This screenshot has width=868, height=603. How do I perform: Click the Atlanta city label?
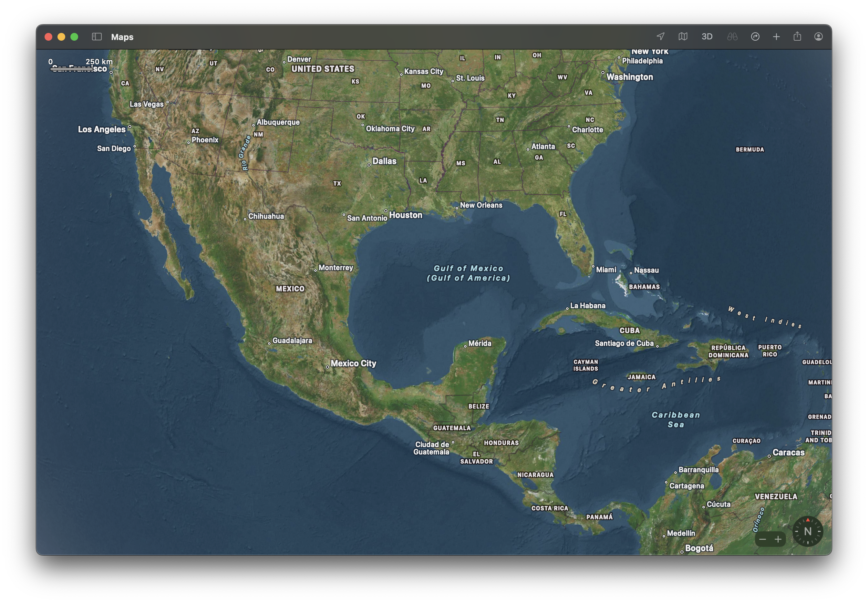click(543, 147)
